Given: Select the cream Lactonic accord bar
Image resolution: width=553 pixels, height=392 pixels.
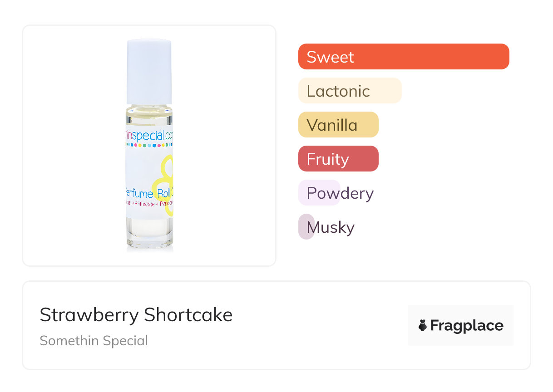Looking at the screenshot, I should click(350, 91).
